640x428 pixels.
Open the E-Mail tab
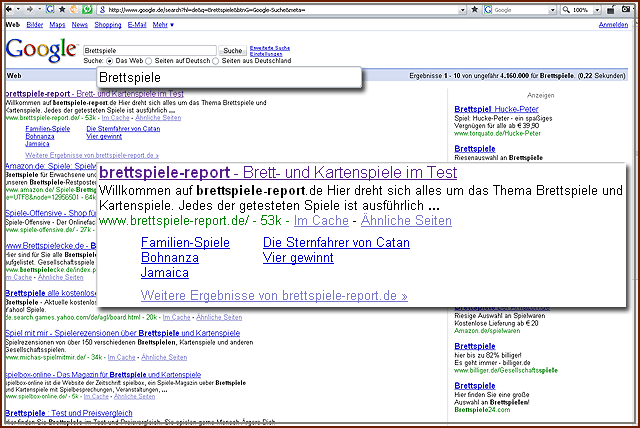click(137, 24)
